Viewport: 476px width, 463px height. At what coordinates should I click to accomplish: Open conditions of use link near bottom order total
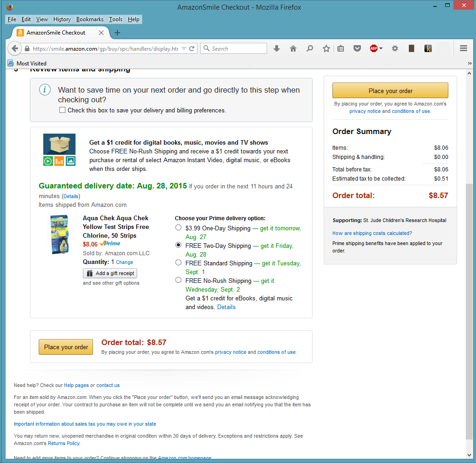pyautogui.click(x=277, y=352)
